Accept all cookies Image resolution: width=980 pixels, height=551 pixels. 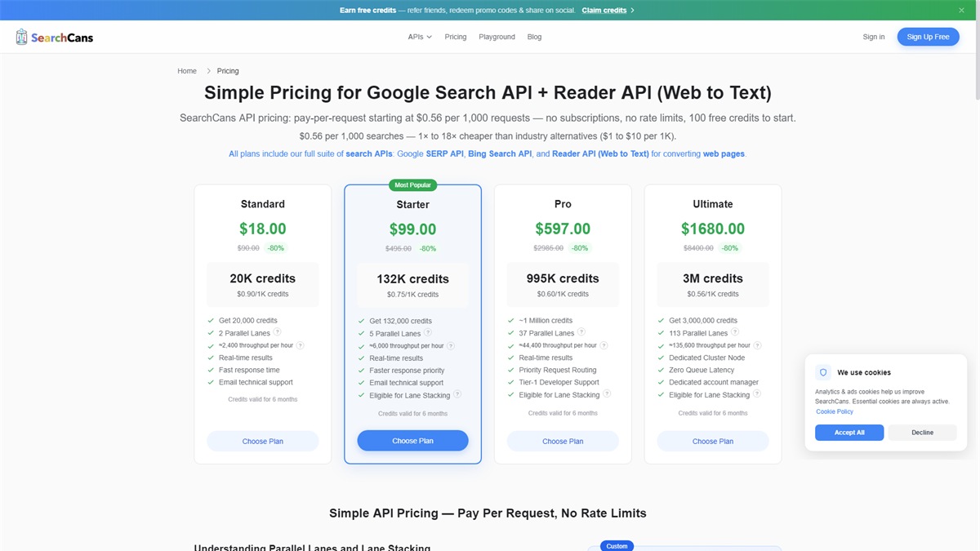pos(849,433)
